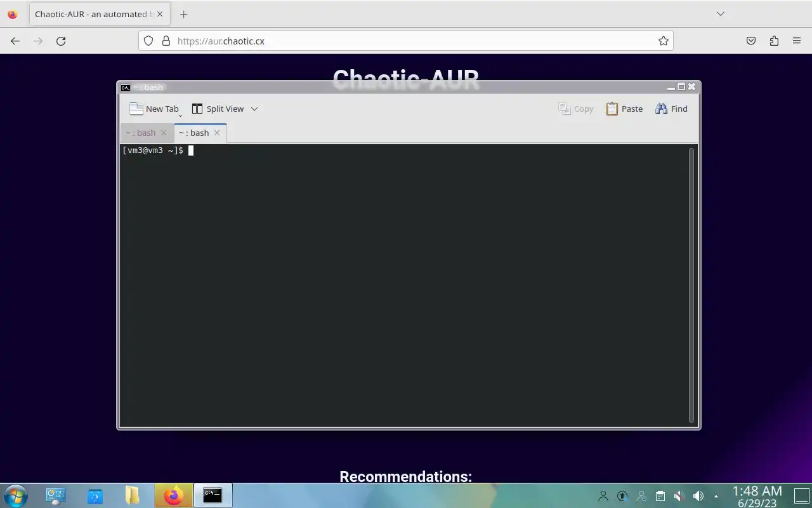
Task: Expand hidden system tray icons arrow
Action: 716,496
